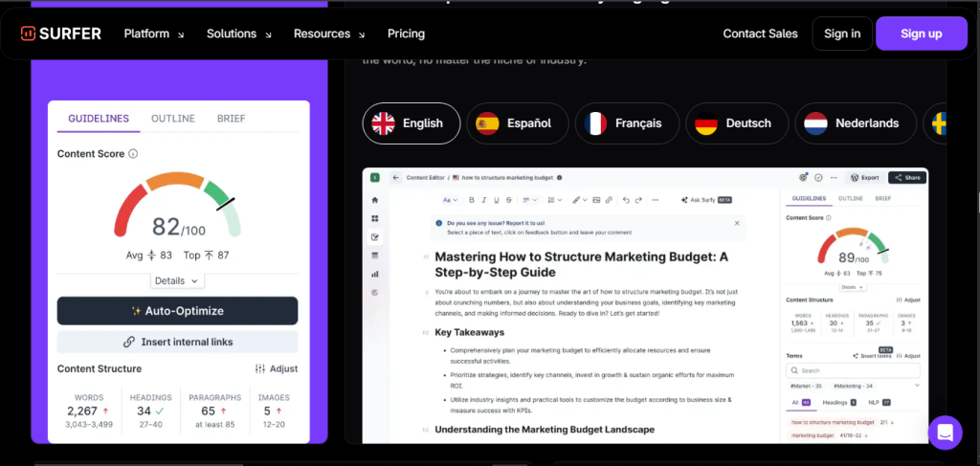Select the #Market - 35 tag
Viewport: 980px width, 466px height.
(806, 386)
